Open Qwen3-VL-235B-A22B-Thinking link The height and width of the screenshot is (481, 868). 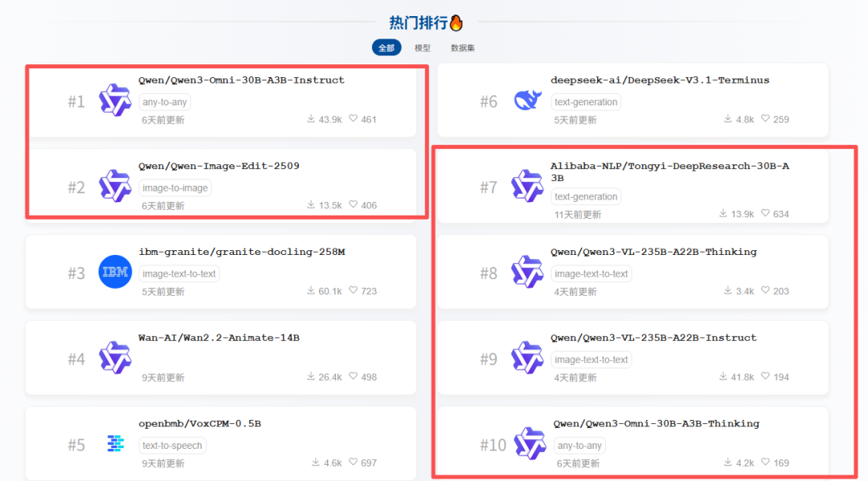[653, 252]
